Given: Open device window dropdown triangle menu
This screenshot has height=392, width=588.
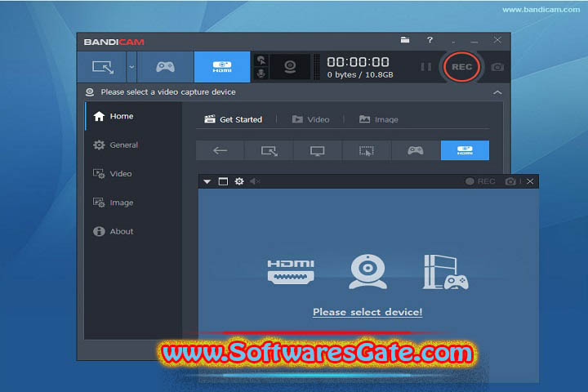Looking at the screenshot, I should pyautogui.click(x=207, y=181).
